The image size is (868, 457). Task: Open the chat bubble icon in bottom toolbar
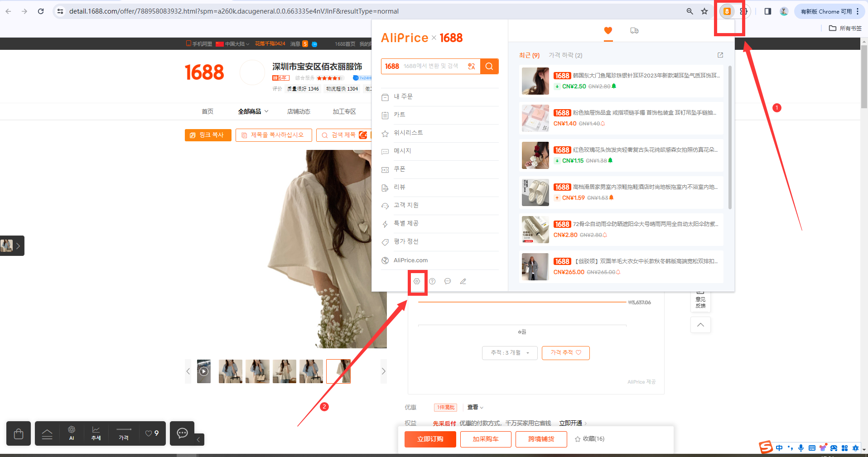pos(182,433)
